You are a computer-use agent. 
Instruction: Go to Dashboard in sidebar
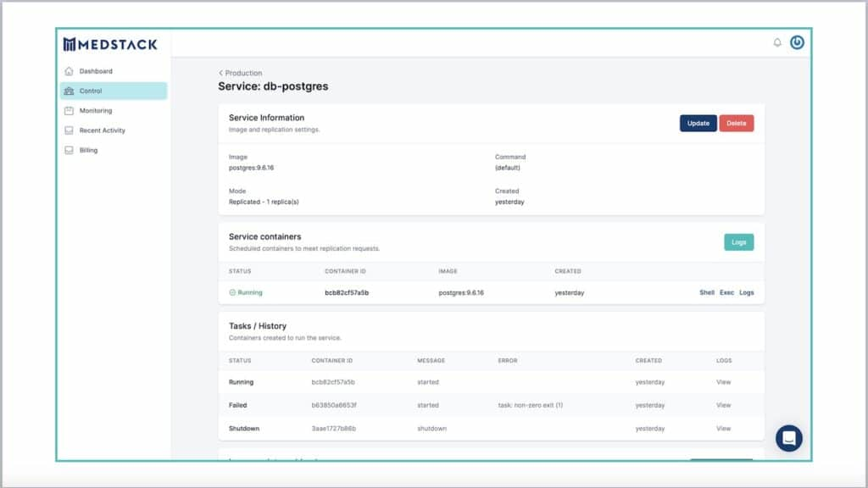(96, 71)
